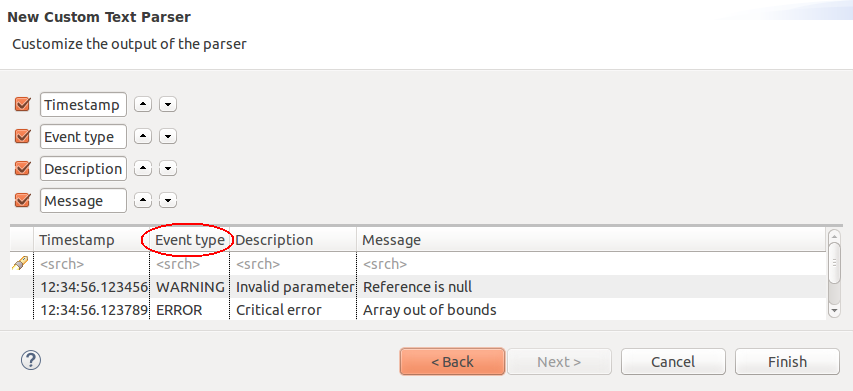Click the Event type column header
The width and height of the screenshot is (853, 391).
tap(189, 240)
